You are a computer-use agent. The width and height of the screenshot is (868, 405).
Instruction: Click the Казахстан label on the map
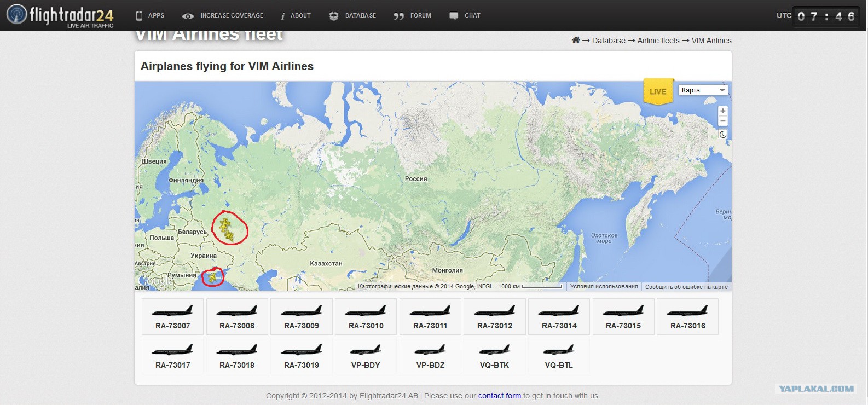(x=326, y=263)
